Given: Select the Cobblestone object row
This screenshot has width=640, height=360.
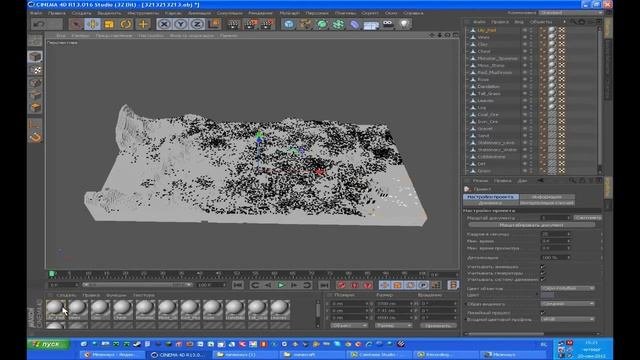Looking at the screenshot, I should point(491,157).
